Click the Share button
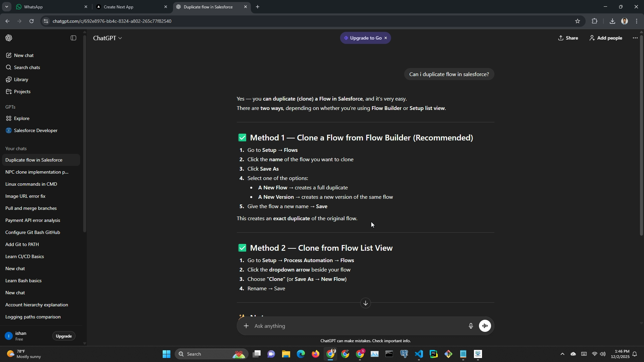The width and height of the screenshot is (644, 362). tap(568, 38)
